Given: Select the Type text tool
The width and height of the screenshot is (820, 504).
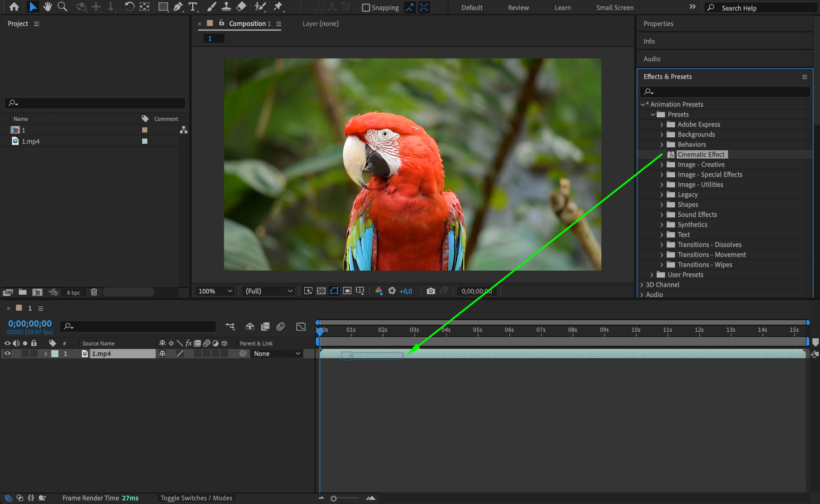Looking at the screenshot, I should (x=193, y=7).
